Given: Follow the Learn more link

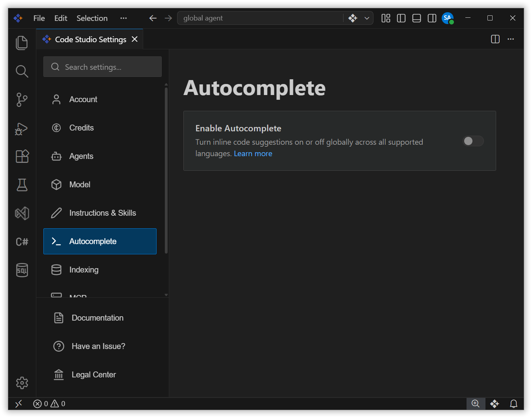Looking at the screenshot, I should click(x=253, y=154).
